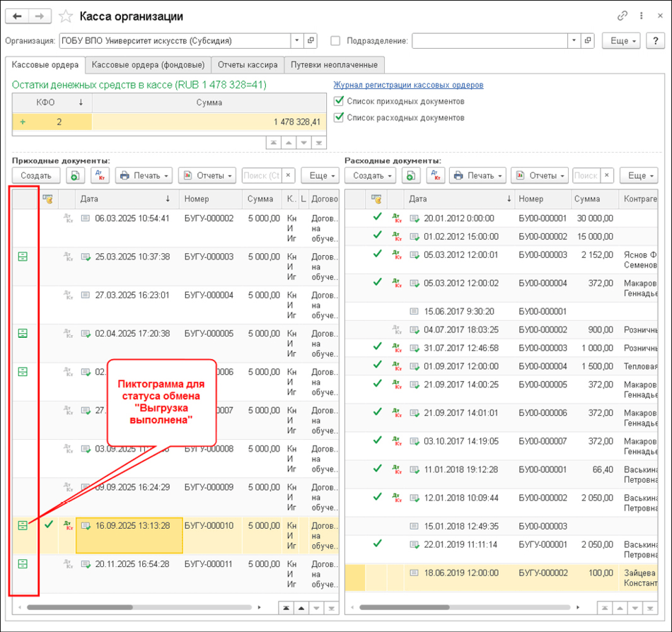Click the Дт/Кт icon in row БУ00-000001 dated 20.01.2012

(397, 218)
